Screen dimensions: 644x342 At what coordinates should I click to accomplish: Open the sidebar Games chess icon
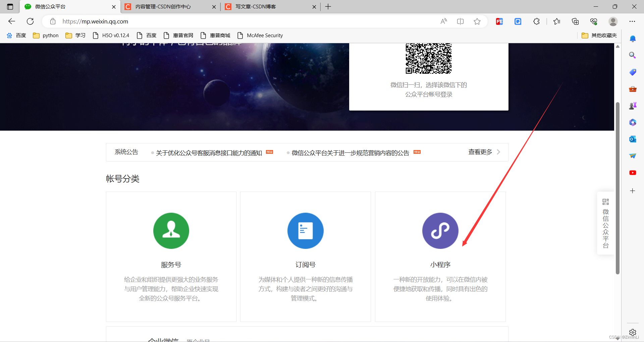pos(633,106)
